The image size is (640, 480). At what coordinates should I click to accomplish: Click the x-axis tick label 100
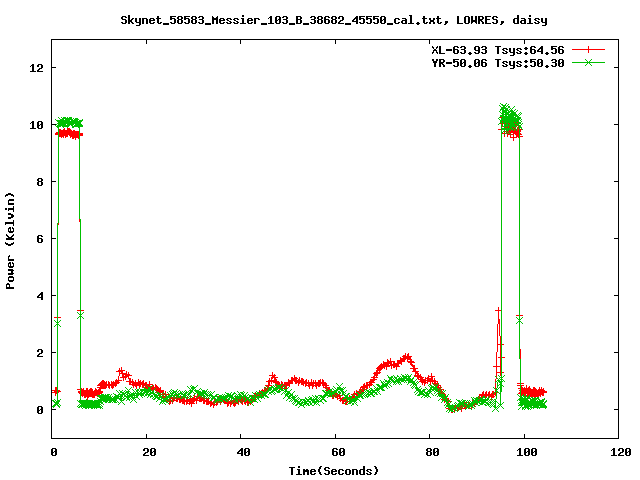pyautogui.click(x=527, y=452)
